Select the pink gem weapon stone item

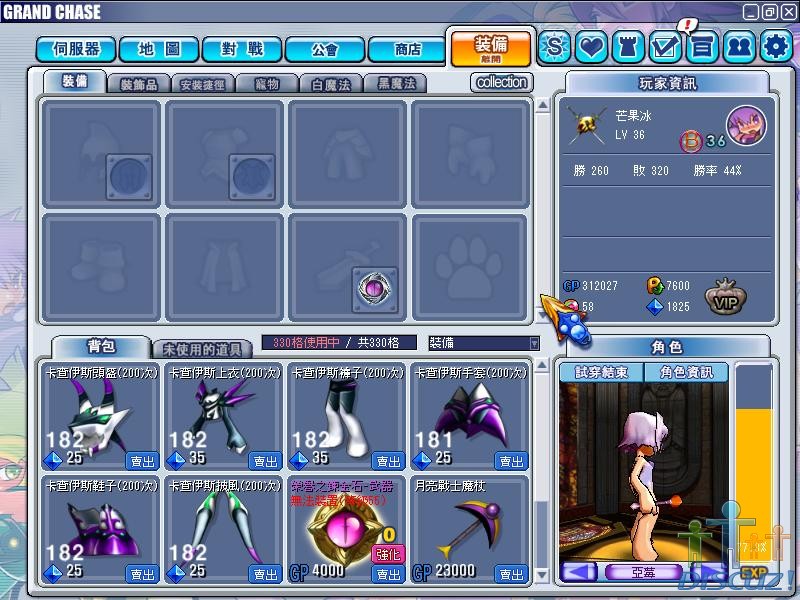coord(347,530)
